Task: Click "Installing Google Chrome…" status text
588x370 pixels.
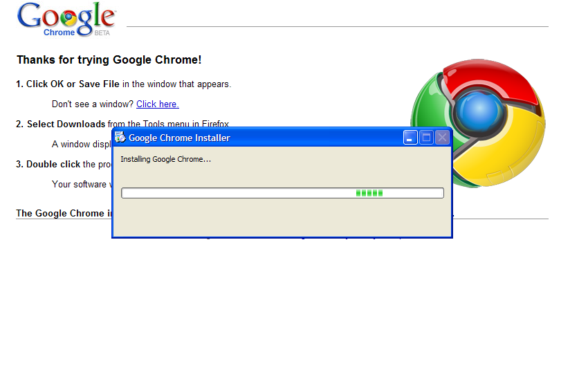Action: [166, 159]
